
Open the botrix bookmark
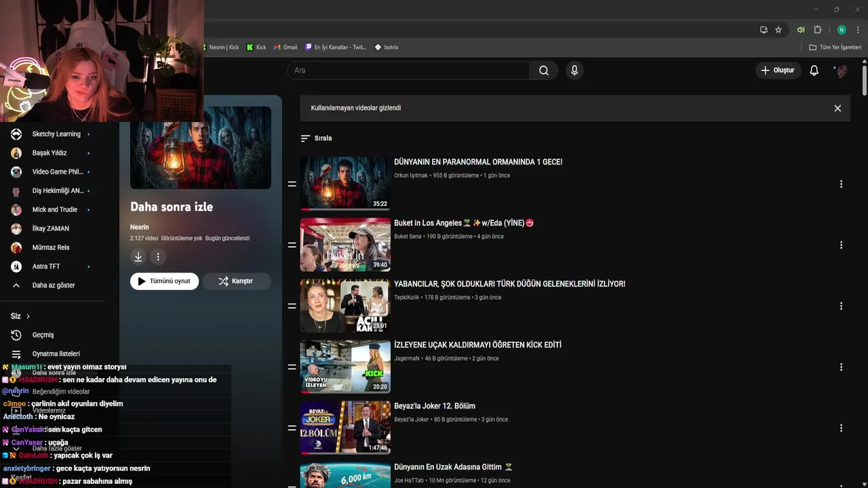coord(387,47)
